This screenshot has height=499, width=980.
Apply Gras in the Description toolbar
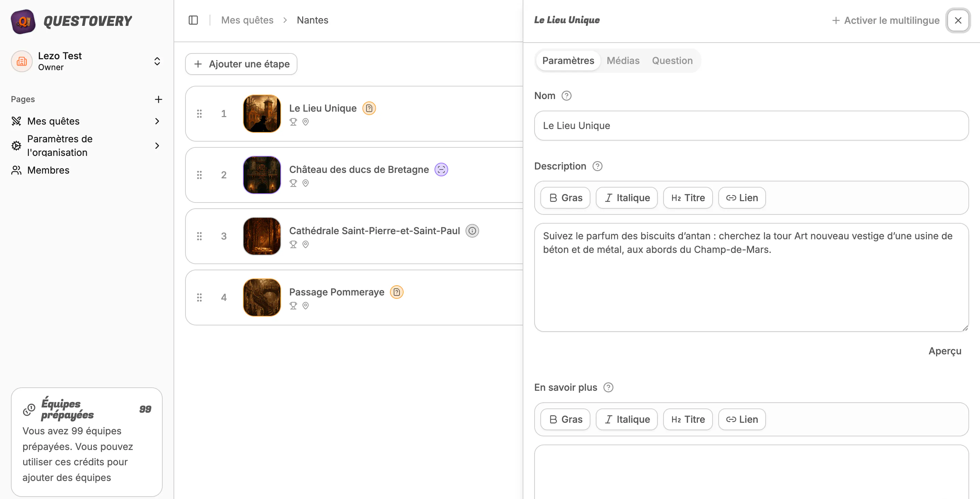[565, 198]
